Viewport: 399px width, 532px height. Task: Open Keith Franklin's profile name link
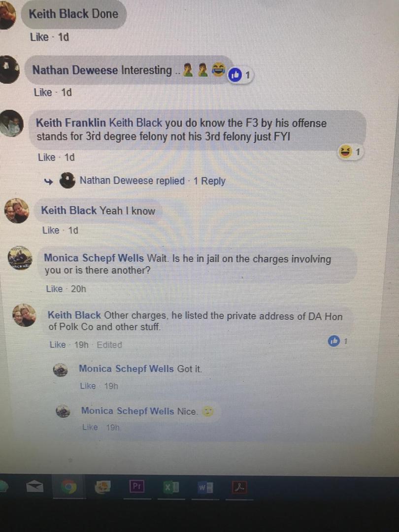click(x=71, y=123)
